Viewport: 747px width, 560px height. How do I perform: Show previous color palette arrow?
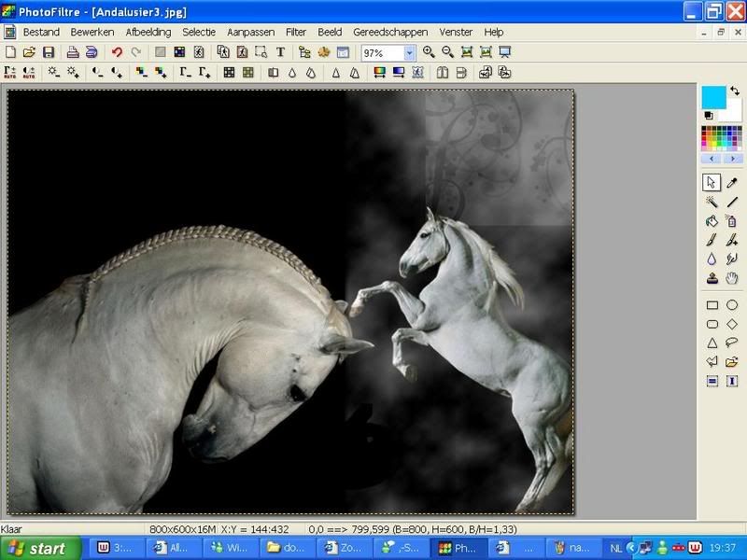(712, 159)
